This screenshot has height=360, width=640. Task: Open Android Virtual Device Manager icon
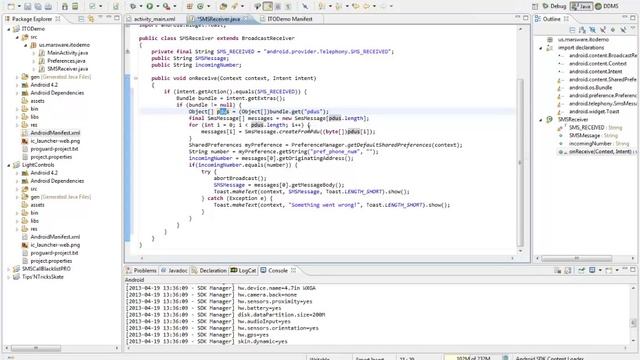(75, 7)
